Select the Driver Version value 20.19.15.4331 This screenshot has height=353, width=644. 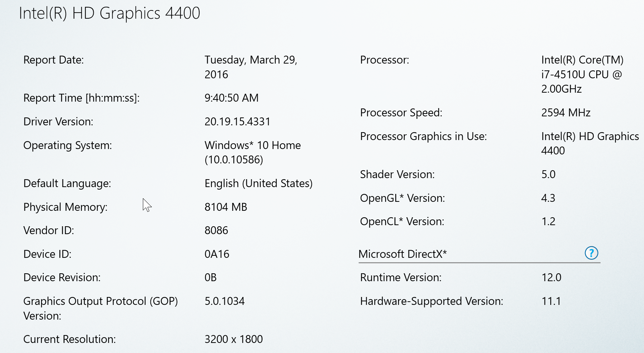[x=237, y=122]
